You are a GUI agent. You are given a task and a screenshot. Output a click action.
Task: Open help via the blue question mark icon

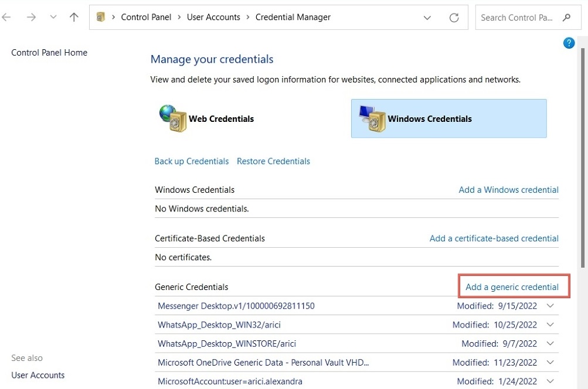point(568,43)
